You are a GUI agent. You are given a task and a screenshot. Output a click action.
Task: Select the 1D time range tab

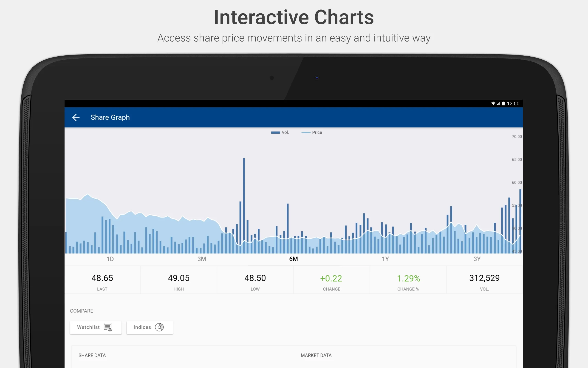coord(110,259)
